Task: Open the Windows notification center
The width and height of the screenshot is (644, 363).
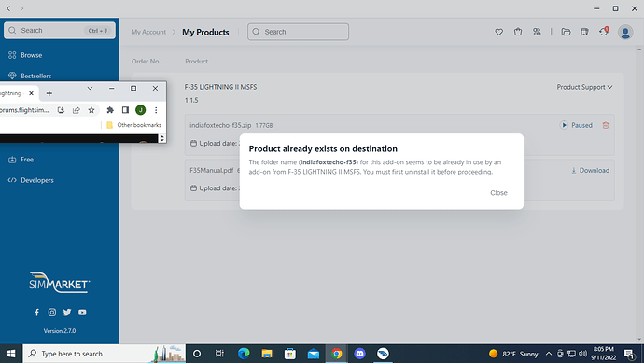Action: coord(629,354)
